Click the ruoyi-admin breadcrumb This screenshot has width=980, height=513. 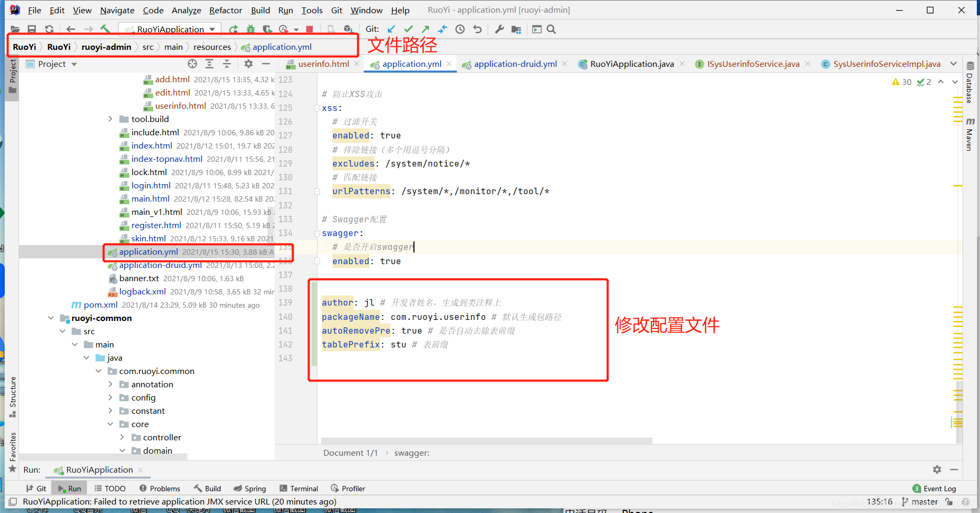click(x=107, y=47)
